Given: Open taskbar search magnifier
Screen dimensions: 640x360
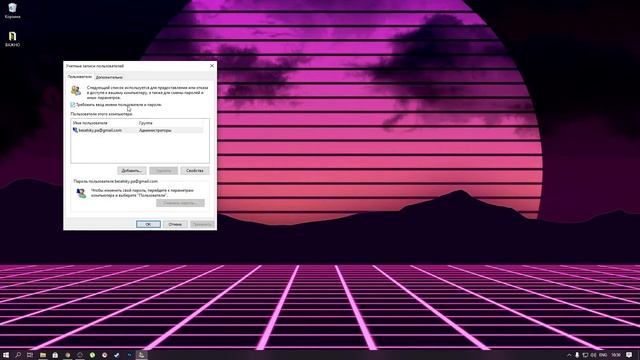Looking at the screenshot, I should click(x=18, y=355).
